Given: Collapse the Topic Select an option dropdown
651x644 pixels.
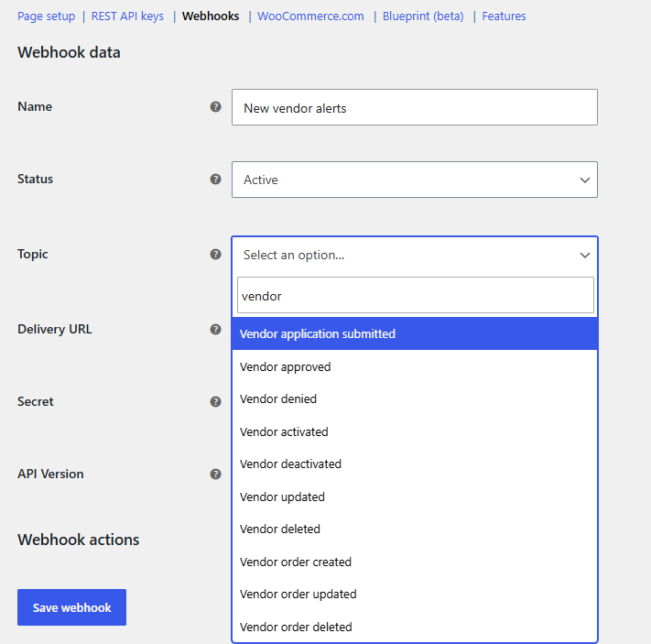Looking at the screenshot, I should pyautogui.click(x=415, y=255).
